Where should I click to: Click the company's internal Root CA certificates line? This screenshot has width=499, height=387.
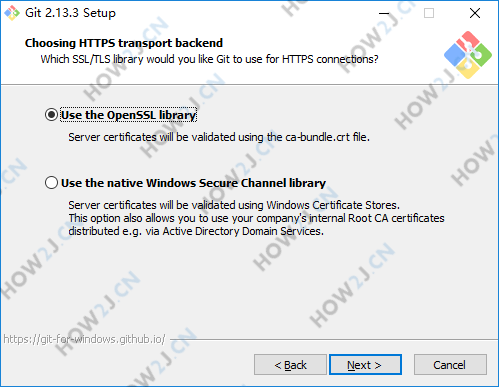tap(256, 218)
